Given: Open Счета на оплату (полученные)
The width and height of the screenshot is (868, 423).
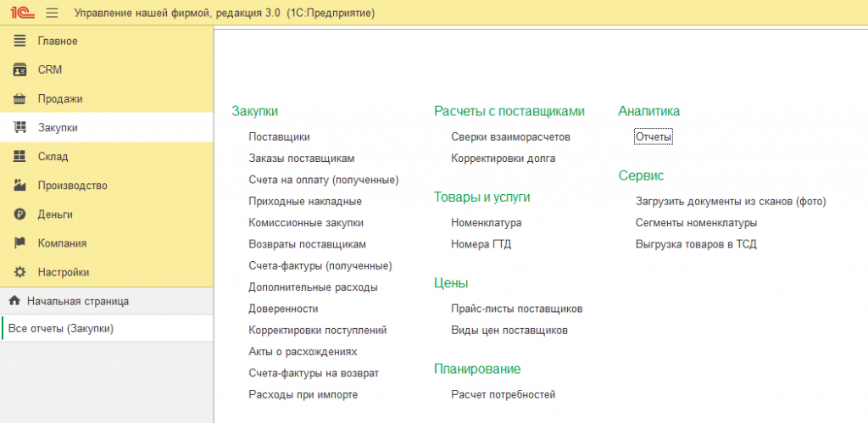Looking at the screenshot, I should [x=324, y=180].
